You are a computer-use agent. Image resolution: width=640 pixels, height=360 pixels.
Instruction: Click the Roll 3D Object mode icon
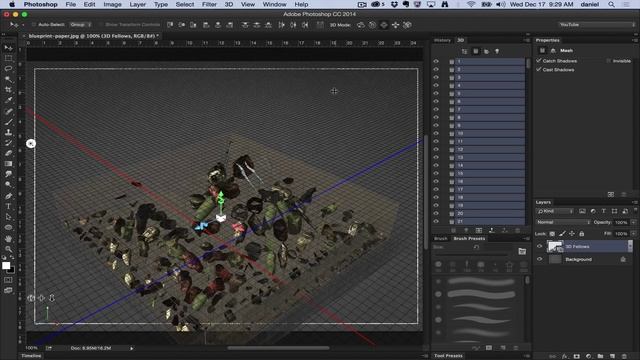[x=372, y=25]
